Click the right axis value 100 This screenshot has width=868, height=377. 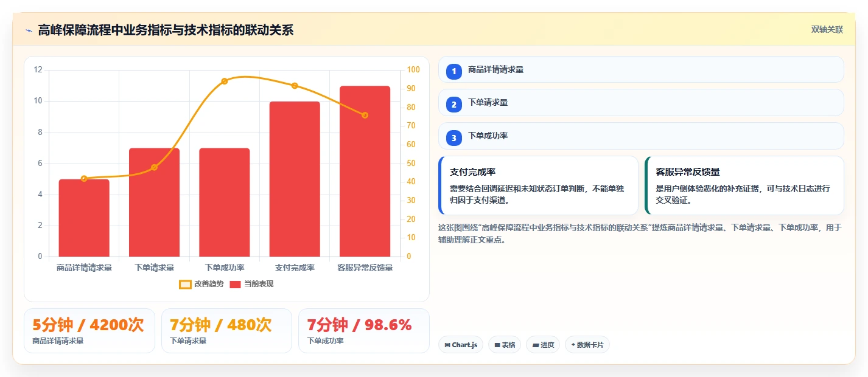tap(413, 70)
